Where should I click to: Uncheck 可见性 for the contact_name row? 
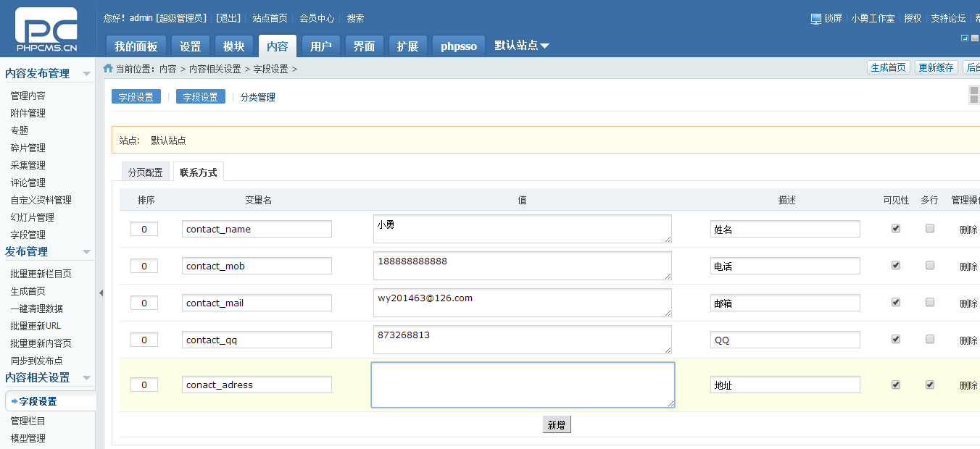(896, 227)
